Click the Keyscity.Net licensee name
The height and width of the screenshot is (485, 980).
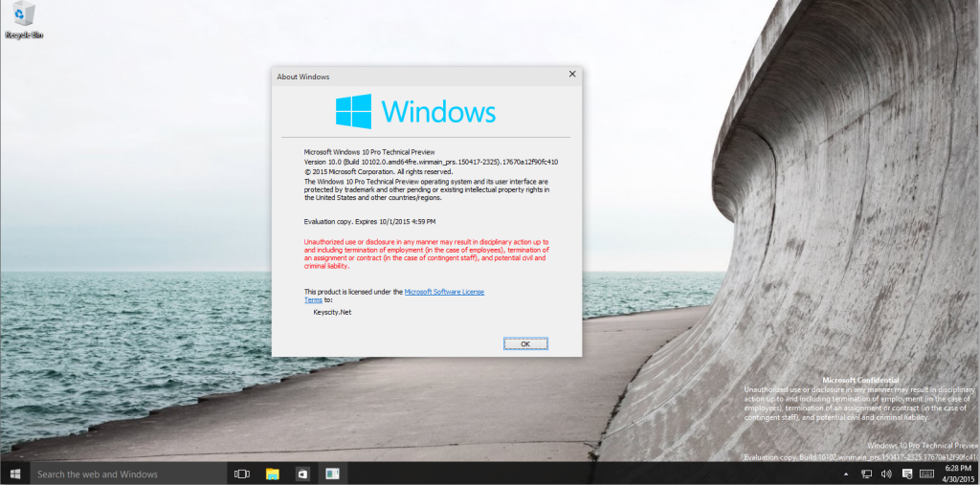pos(332,312)
